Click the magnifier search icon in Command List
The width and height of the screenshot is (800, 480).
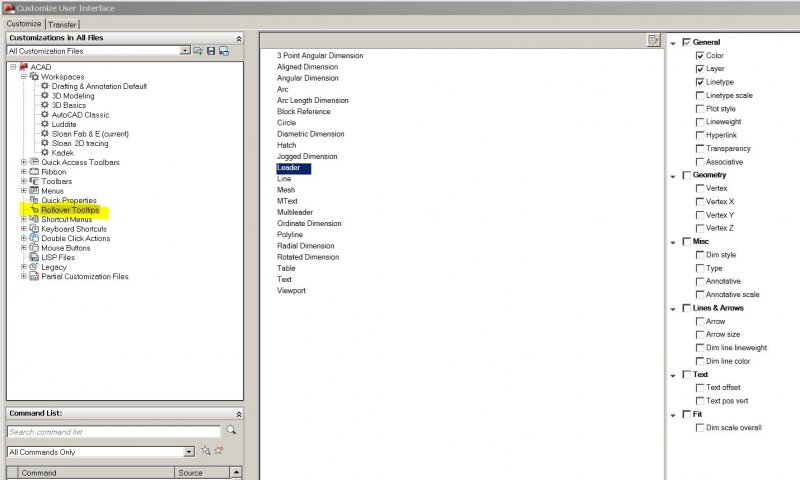pyautogui.click(x=231, y=430)
